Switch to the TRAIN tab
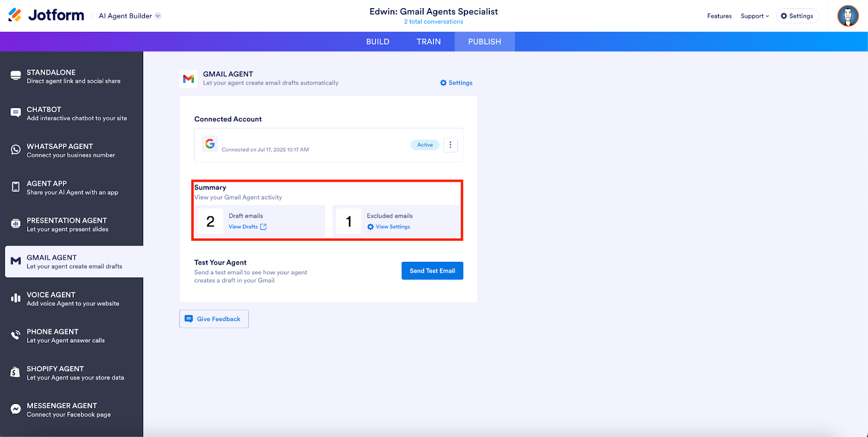The image size is (868, 437). (429, 42)
